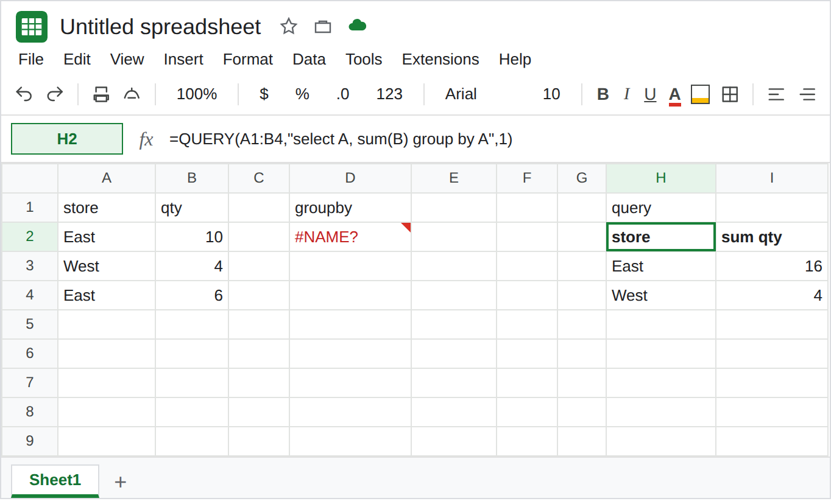The width and height of the screenshot is (831, 504).
Task: Click the move to folder icon
Action: (x=323, y=26)
